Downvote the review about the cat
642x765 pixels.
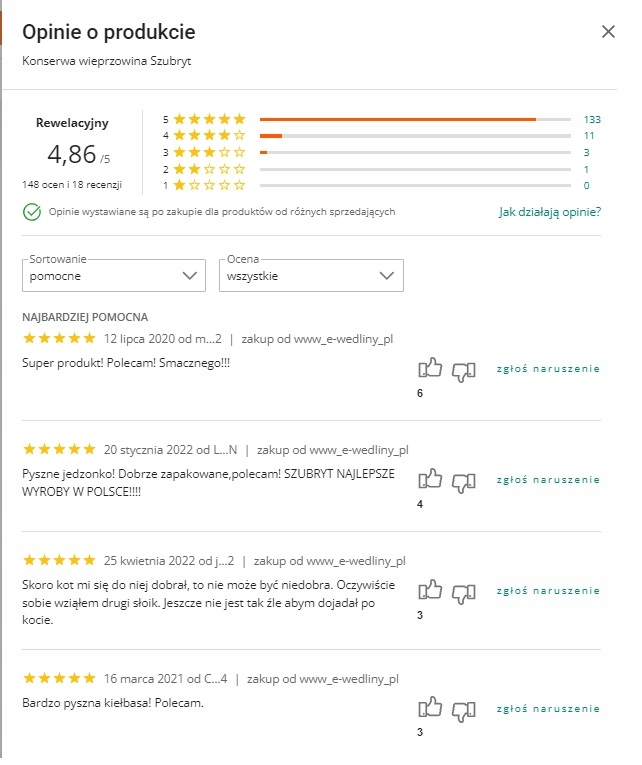click(463, 592)
